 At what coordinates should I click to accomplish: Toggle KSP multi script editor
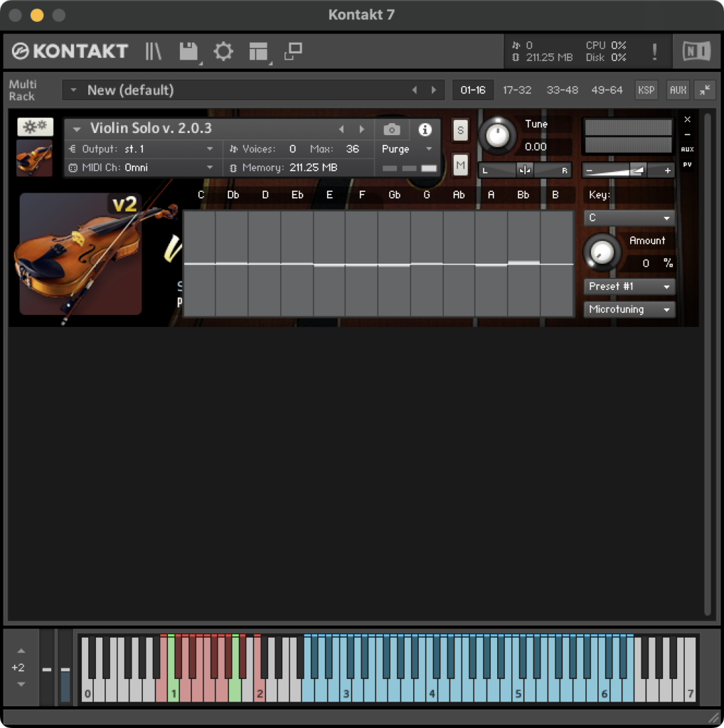click(x=646, y=90)
